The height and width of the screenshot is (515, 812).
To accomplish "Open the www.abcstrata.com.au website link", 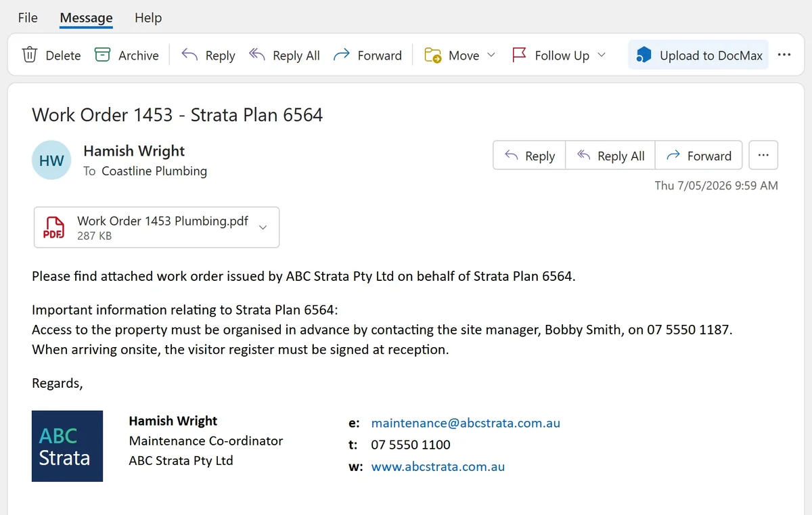I will click(438, 466).
